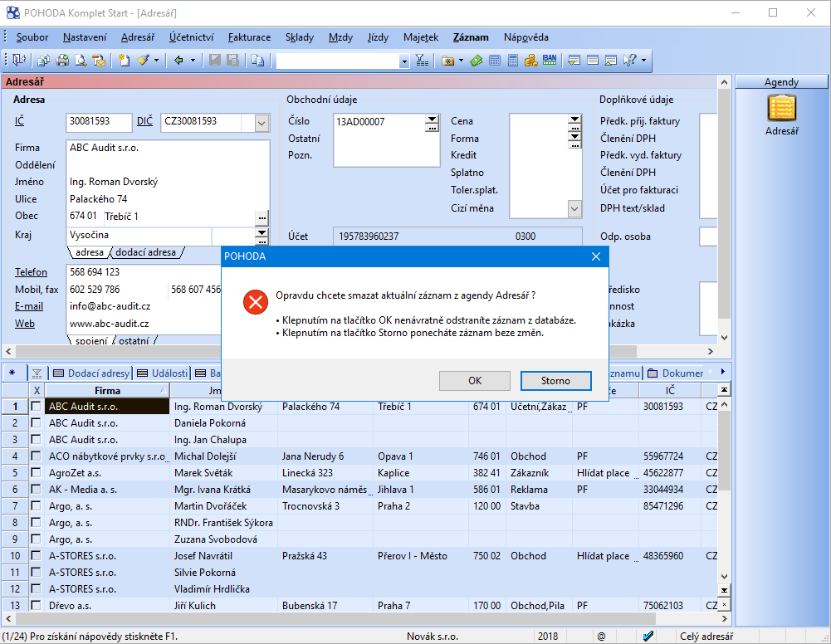Click the E-mail link label

(x=29, y=306)
